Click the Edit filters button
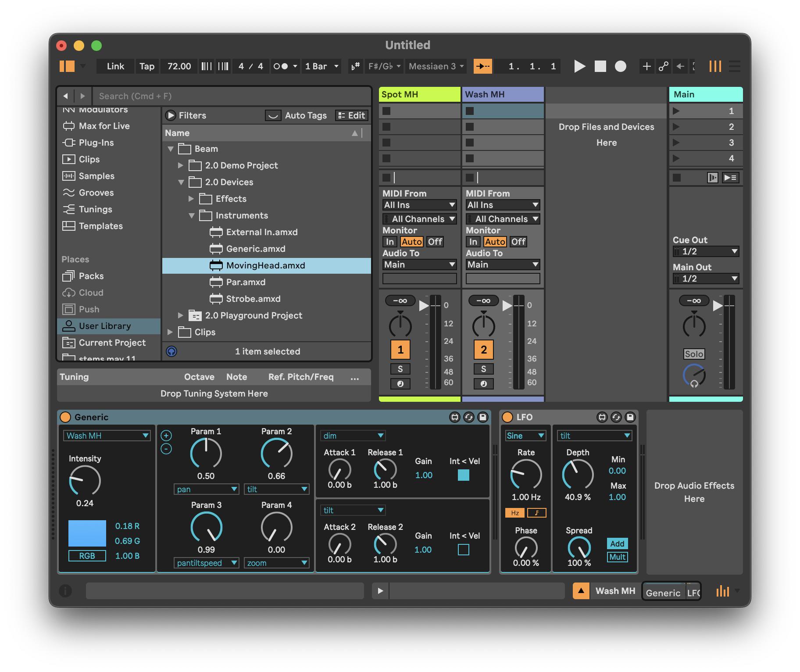 (352, 115)
